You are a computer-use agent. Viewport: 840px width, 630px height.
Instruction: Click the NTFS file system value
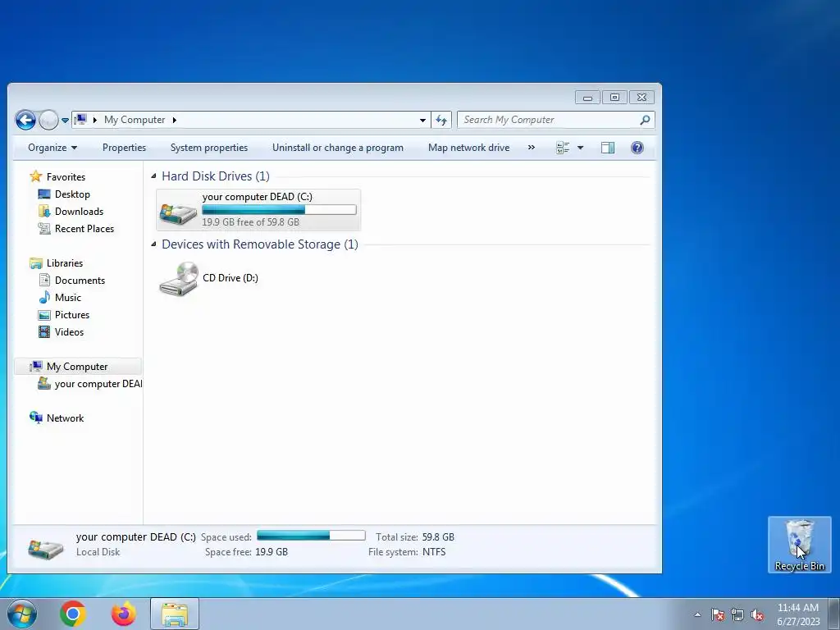434,552
